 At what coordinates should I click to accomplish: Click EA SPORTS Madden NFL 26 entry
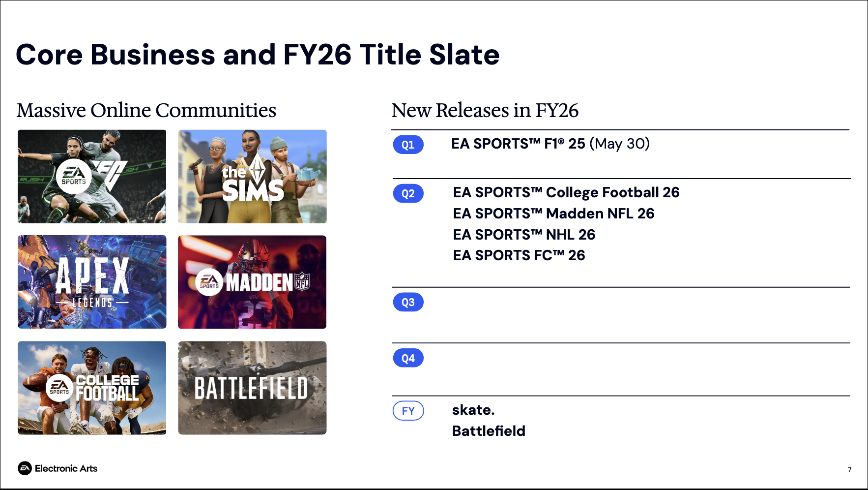(553, 214)
